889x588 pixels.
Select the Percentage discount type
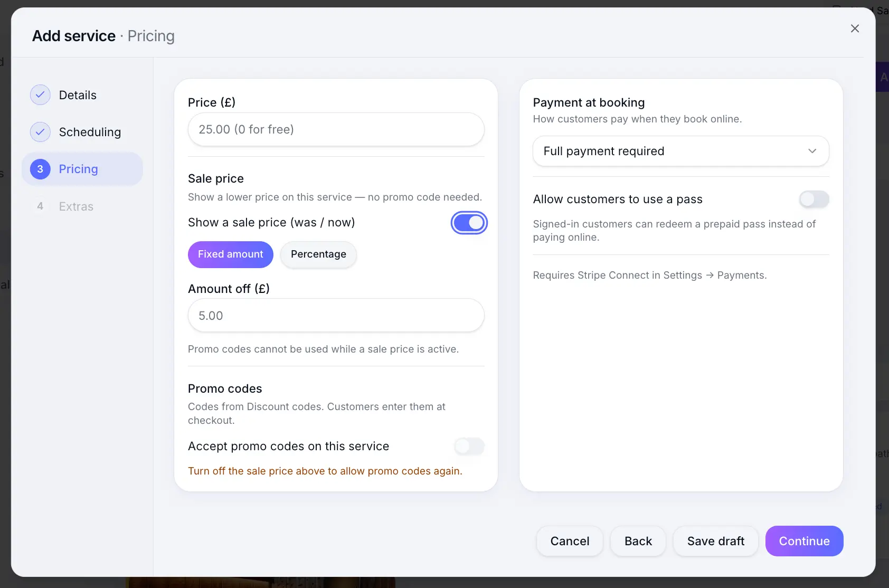[318, 254]
